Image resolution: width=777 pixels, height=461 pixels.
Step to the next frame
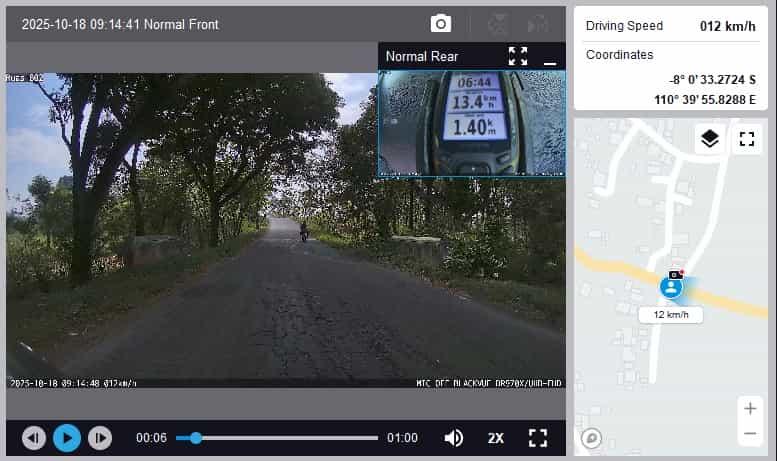click(x=100, y=438)
